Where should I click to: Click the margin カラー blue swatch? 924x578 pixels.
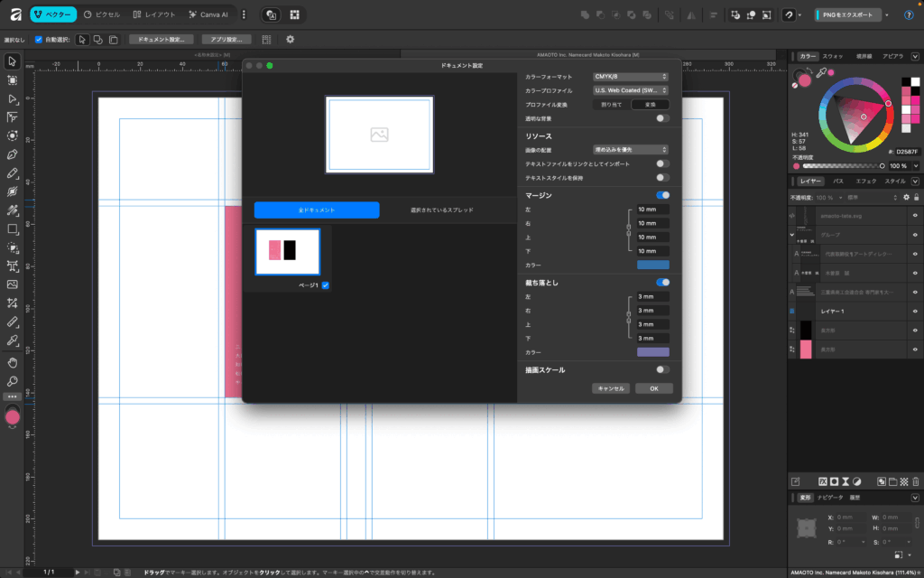[652, 266]
